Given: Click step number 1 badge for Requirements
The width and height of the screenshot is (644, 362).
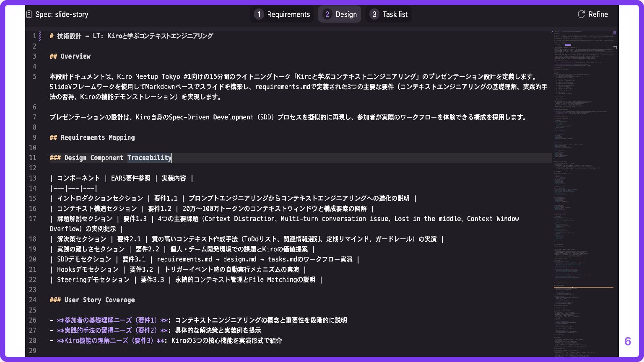Looking at the screenshot, I should [259, 14].
